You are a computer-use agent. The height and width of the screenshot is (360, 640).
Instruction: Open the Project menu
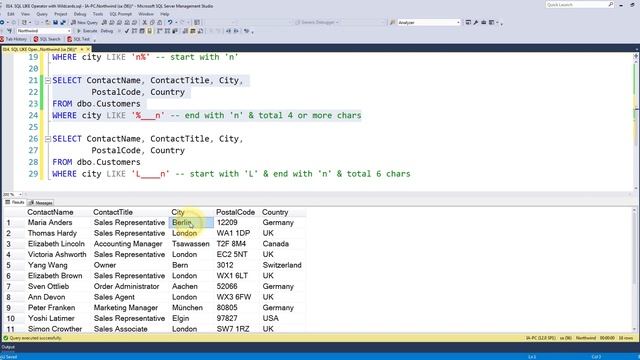pyautogui.click(x=60, y=14)
